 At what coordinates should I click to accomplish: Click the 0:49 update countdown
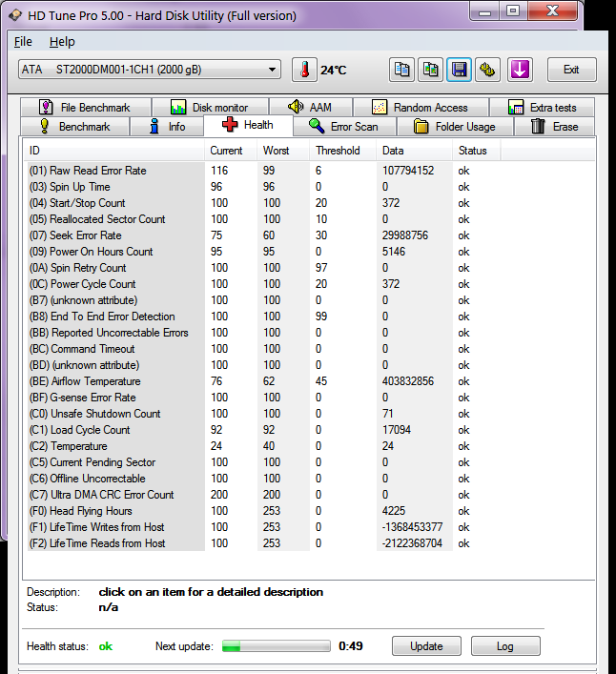(x=351, y=646)
